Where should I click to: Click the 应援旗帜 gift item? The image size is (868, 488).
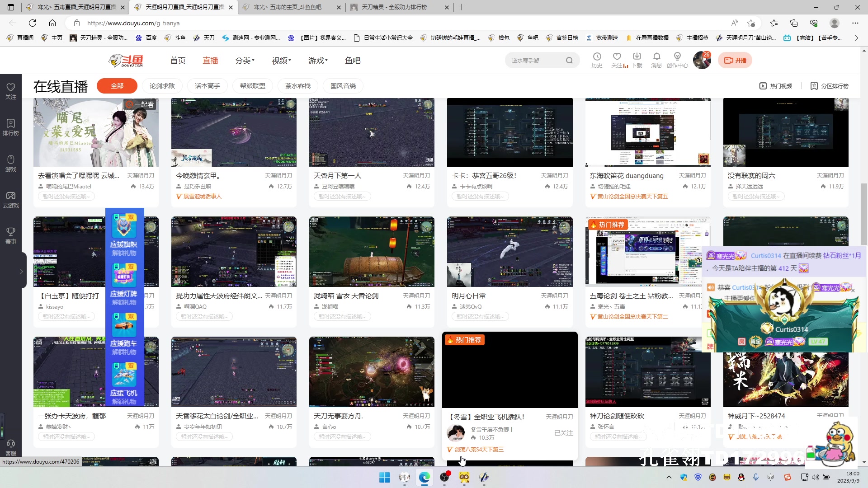coord(124,234)
